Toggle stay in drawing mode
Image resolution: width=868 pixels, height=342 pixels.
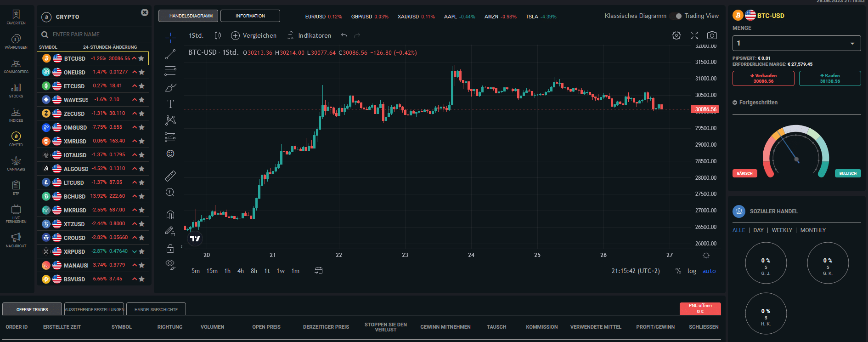[170, 231]
